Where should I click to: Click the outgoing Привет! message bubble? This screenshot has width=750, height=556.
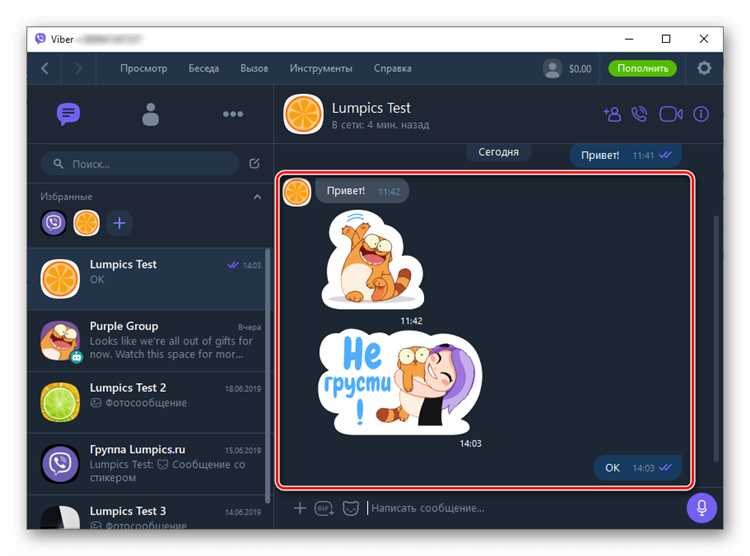point(626,156)
